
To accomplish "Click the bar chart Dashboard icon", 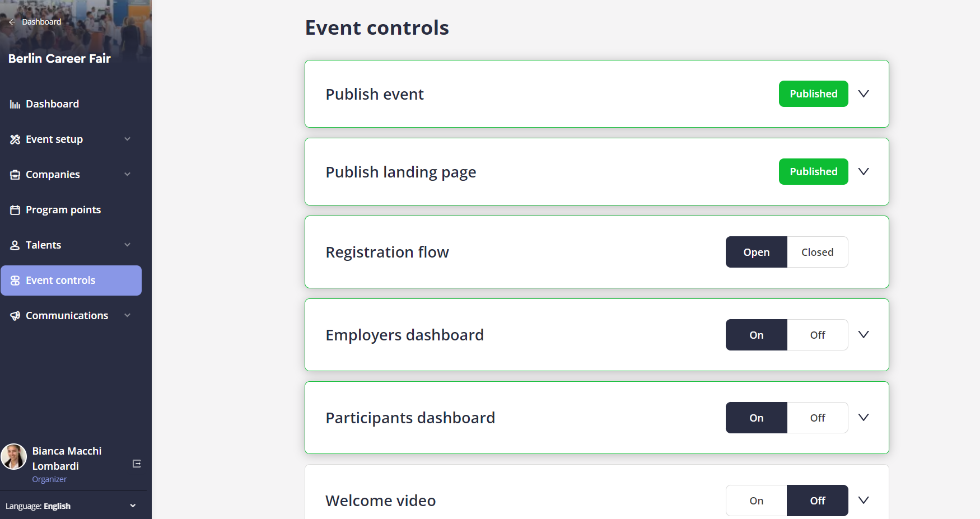I will (15, 104).
